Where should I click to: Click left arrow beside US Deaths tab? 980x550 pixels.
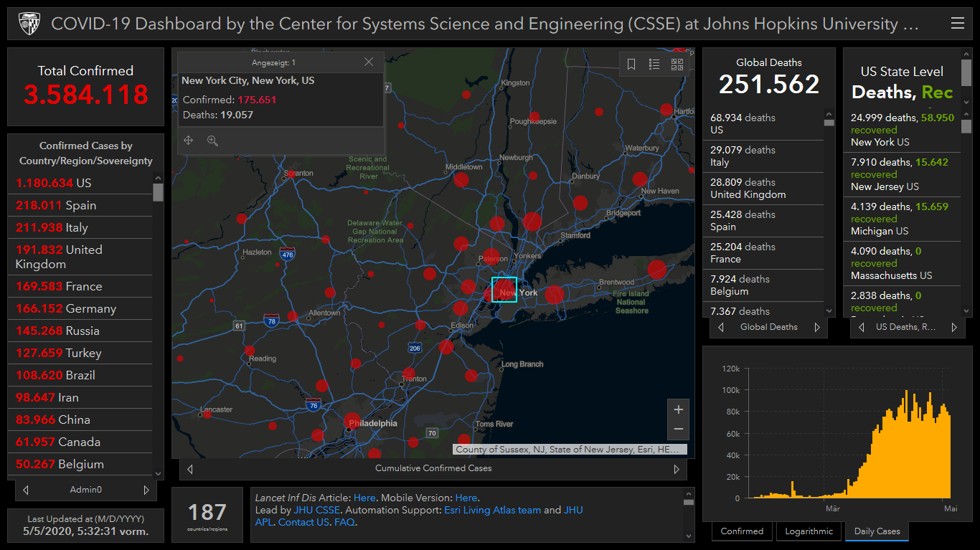[x=861, y=327]
